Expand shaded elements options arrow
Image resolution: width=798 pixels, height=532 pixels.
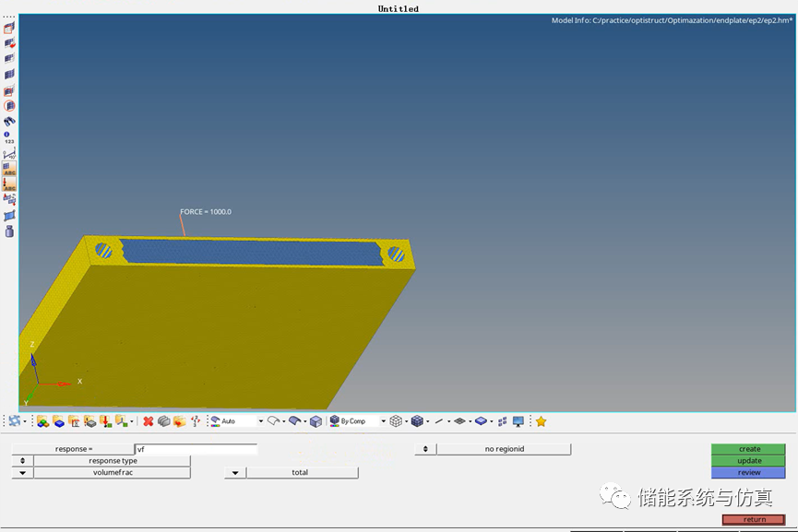point(427,421)
